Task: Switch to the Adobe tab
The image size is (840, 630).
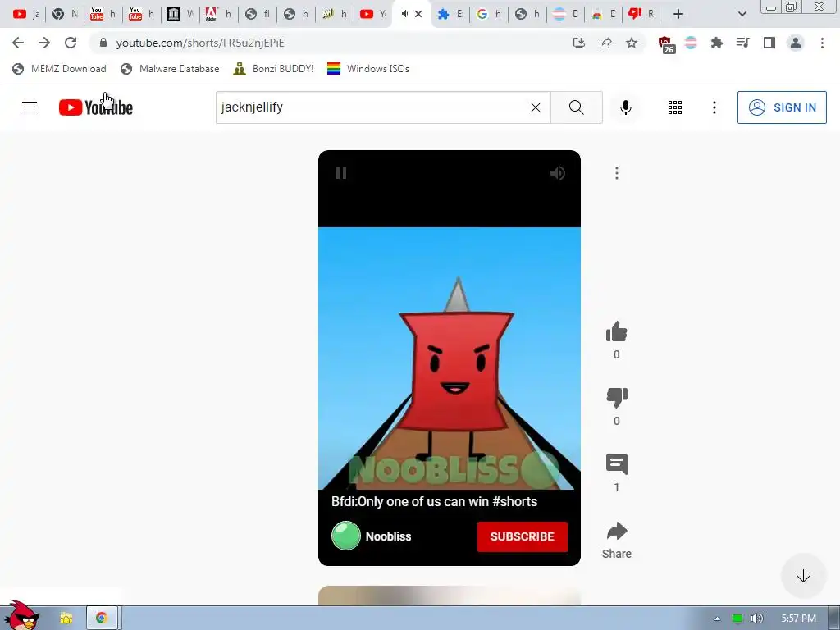Action: (218, 14)
